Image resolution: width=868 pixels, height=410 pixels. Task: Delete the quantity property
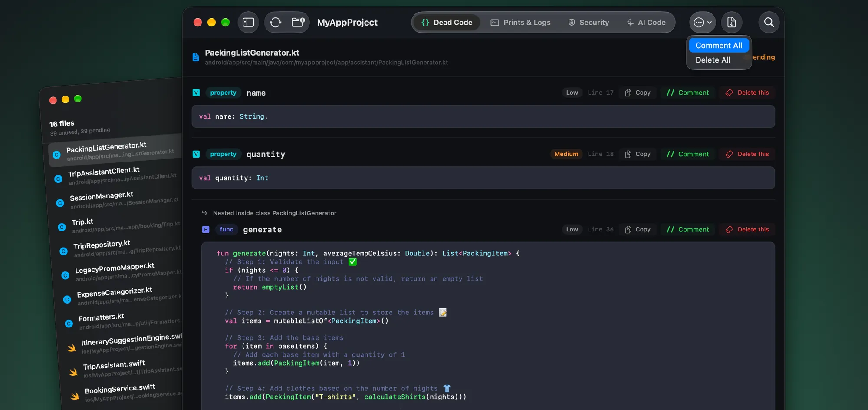(747, 154)
